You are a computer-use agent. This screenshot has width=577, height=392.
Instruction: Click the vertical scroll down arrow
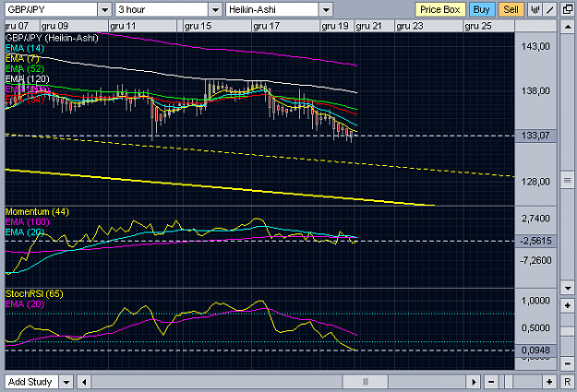click(568, 288)
